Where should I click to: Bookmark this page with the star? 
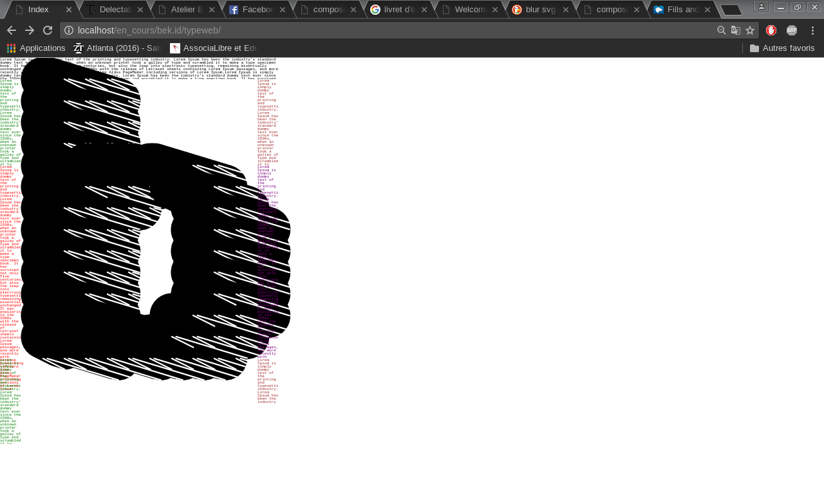tap(750, 30)
